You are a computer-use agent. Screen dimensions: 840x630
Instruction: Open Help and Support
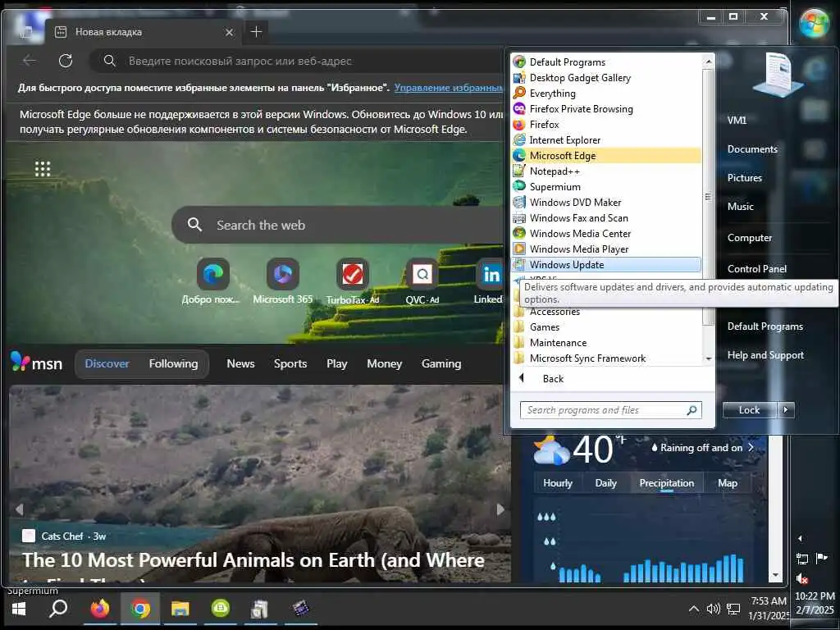765,354
